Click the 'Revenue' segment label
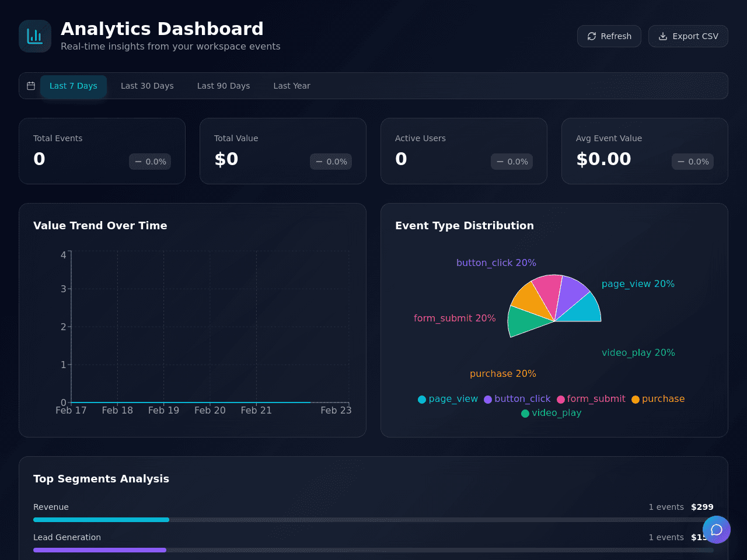This screenshot has height=560, width=747. click(x=51, y=507)
